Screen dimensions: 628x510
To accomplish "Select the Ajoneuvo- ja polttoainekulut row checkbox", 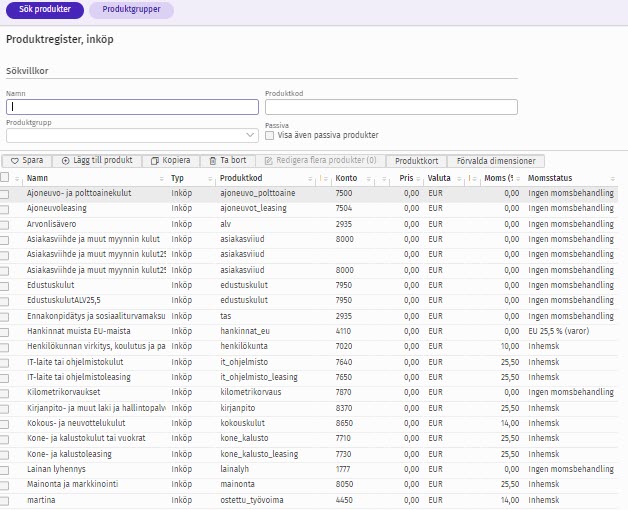I will pyautogui.click(x=4, y=194).
